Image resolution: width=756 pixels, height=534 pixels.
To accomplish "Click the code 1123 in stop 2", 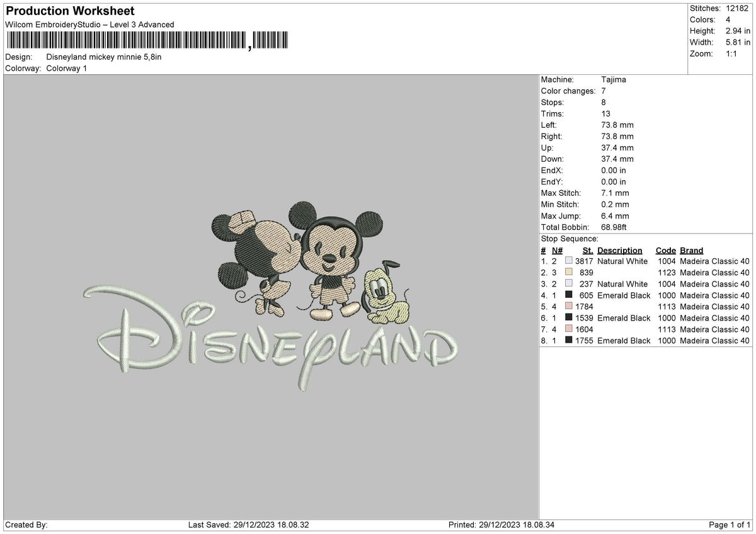I will 667,273.
